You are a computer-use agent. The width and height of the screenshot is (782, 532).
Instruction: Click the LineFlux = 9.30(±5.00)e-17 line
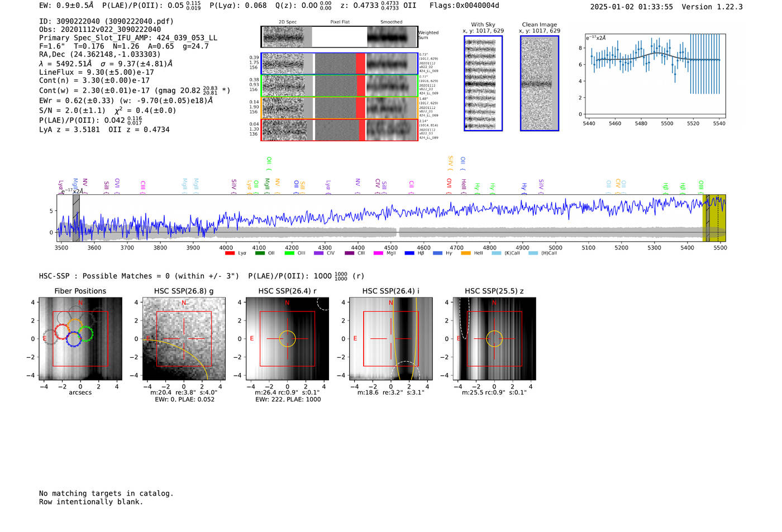[x=96, y=72]
